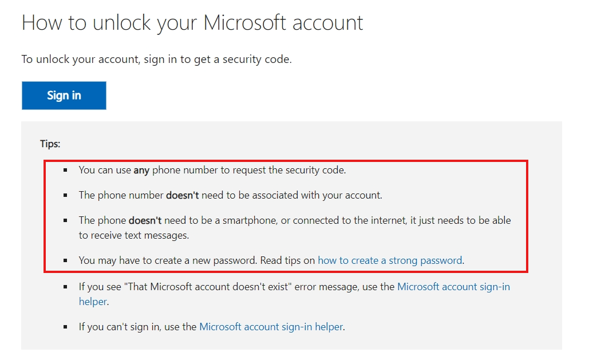Click the bullet beside "If you can't sign in"
Viewport: 589px width, 364px height.
tap(66, 327)
